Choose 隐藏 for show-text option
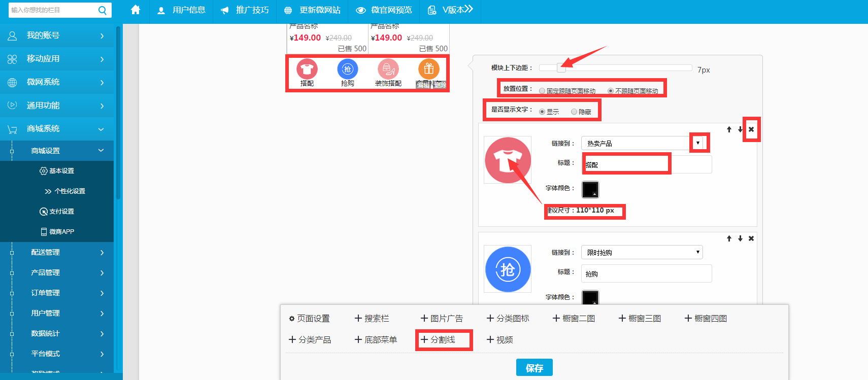 (x=574, y=112)
